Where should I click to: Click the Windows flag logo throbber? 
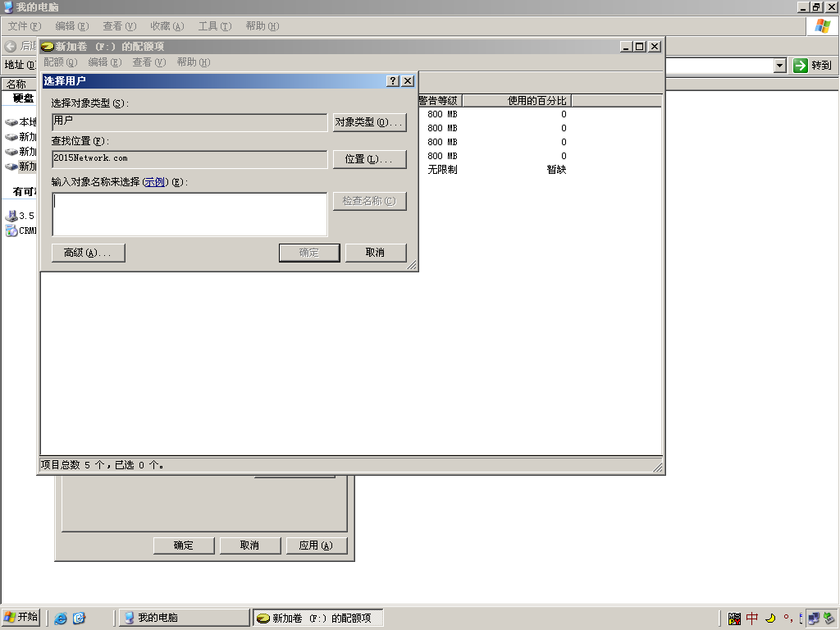(822, 26)
